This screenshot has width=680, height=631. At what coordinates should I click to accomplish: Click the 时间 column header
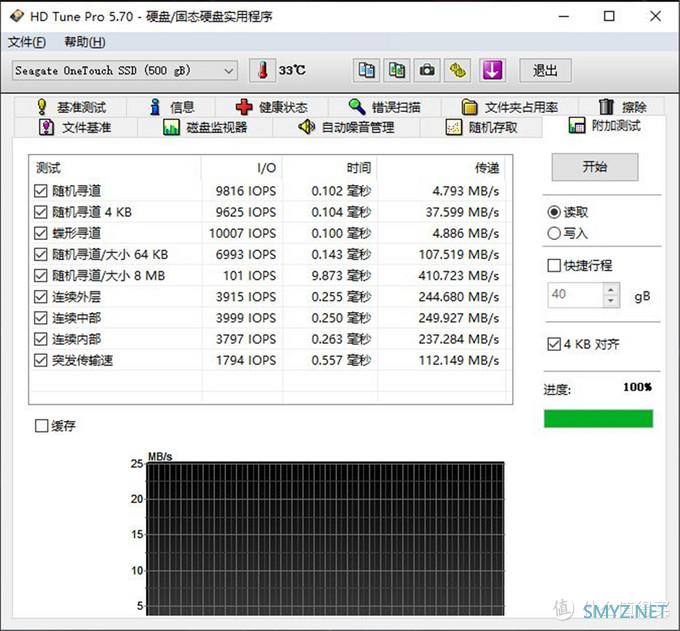(330, 168)
